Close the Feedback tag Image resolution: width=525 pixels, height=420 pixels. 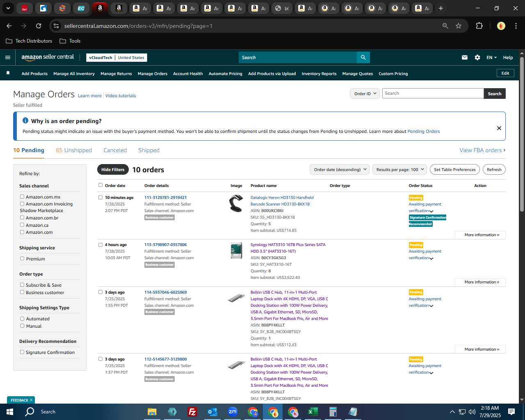[x=31, y=400]
